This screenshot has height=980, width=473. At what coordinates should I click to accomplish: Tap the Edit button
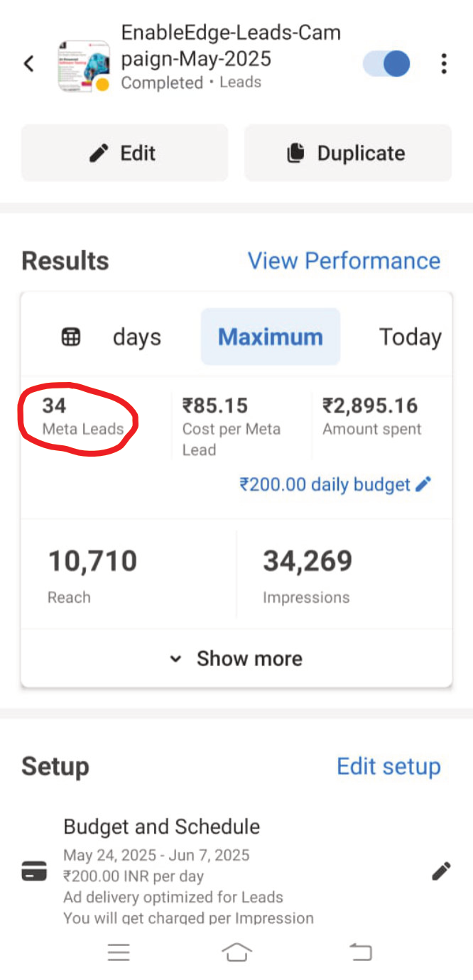click(124, 153)
